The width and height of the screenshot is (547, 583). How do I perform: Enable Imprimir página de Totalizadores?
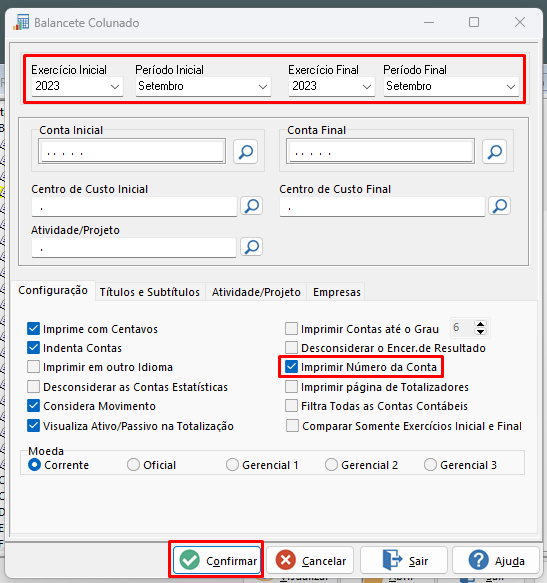(x=292, y=387)
